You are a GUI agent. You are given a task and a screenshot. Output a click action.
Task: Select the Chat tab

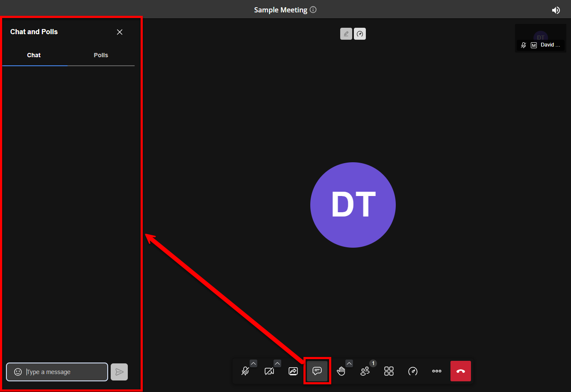pyautogui.click(x=34, y=55)
